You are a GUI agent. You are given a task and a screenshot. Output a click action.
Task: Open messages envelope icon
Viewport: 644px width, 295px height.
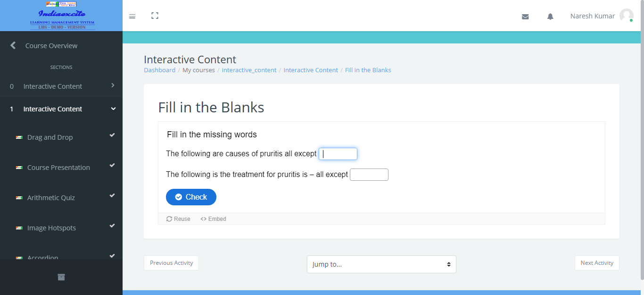(525, 17)
